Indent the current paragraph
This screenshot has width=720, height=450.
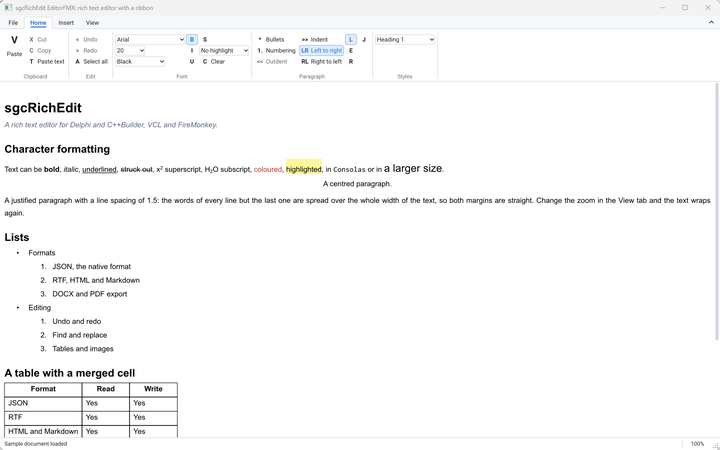[x=315, y=39]
